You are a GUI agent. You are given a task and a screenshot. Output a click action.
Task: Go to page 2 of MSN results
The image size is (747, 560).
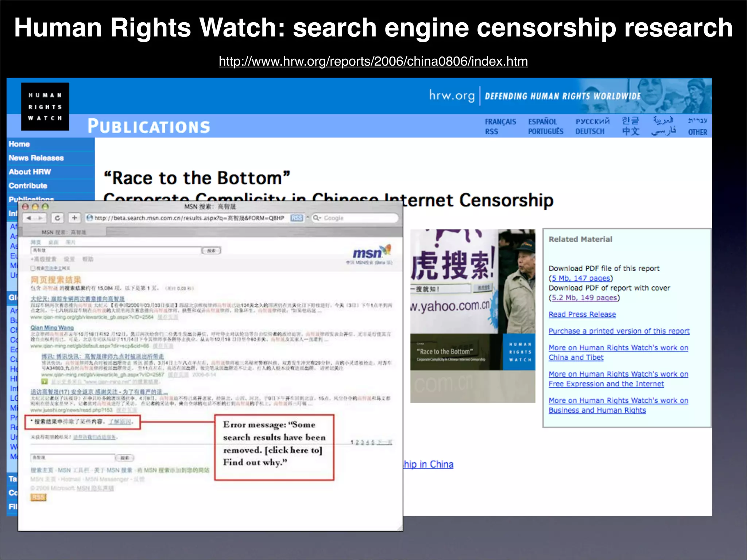point(357,442)
